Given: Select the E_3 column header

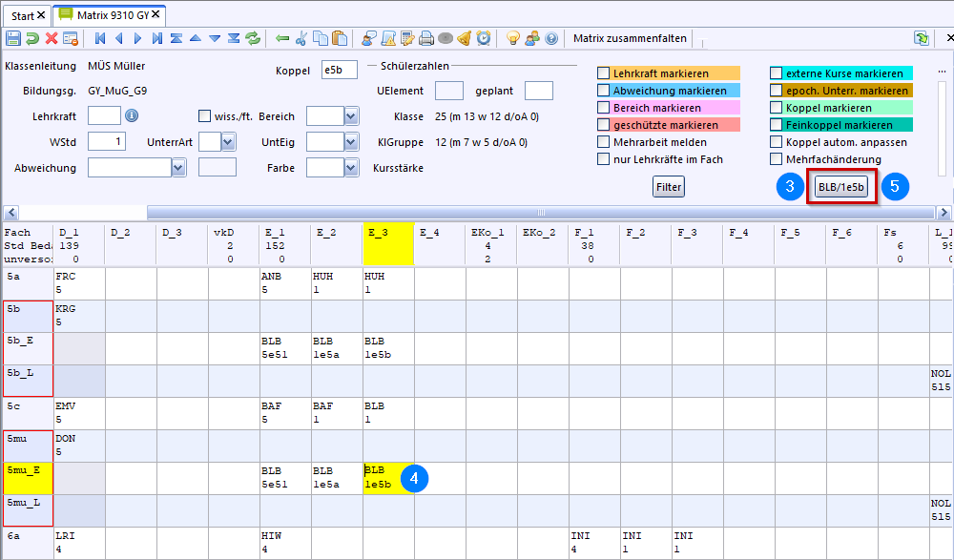Looking at the screenshot, I should [x=388, y=244].
